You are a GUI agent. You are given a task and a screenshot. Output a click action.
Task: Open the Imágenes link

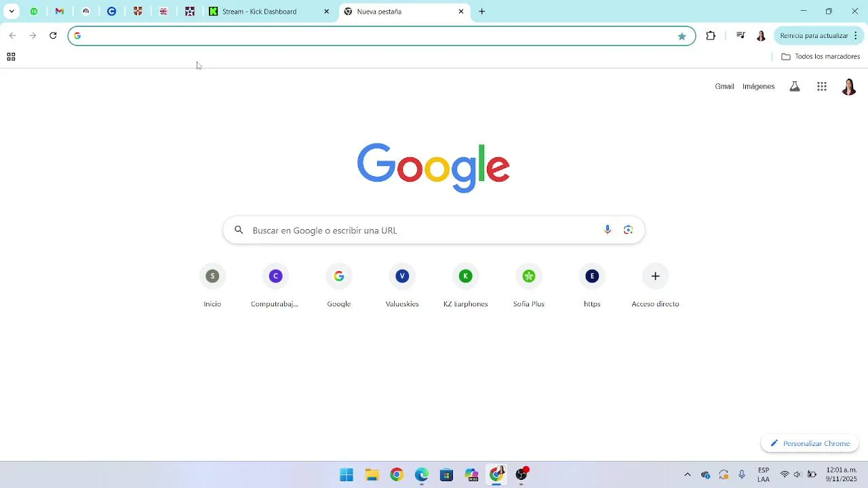pos(758,87)
